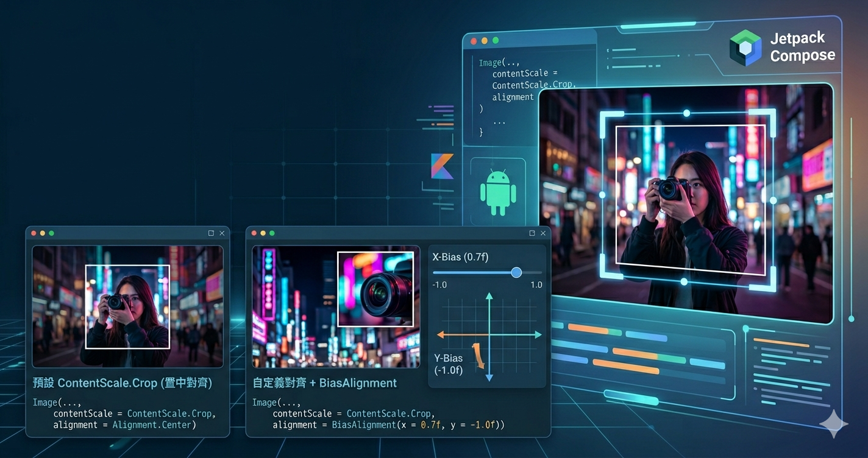This screenshot has width=868, height=458.
Task: Maximize the BiasAlignment window via square icon
Action: (x=532, y=233)
